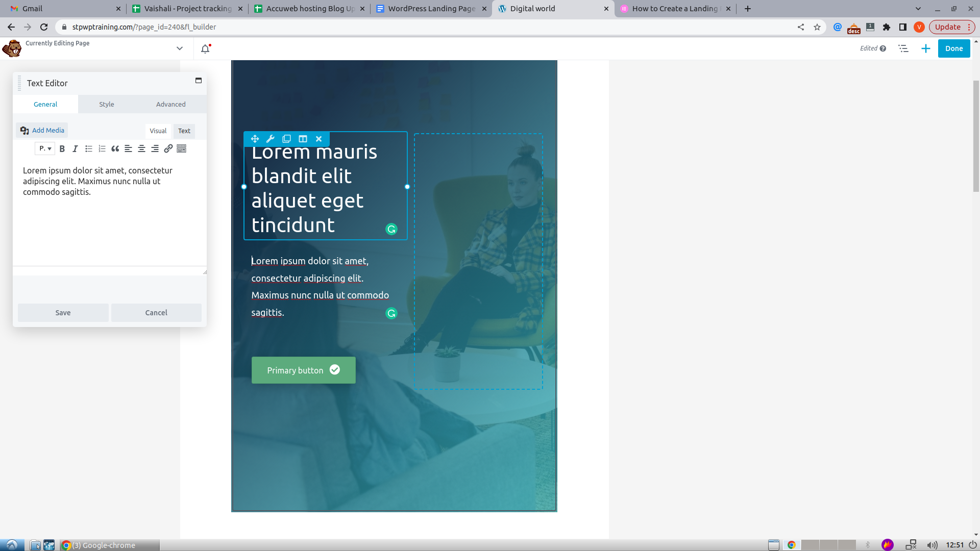Select the wrench settings icon
Screen dimensions: 980x551
tap(270, 139)
